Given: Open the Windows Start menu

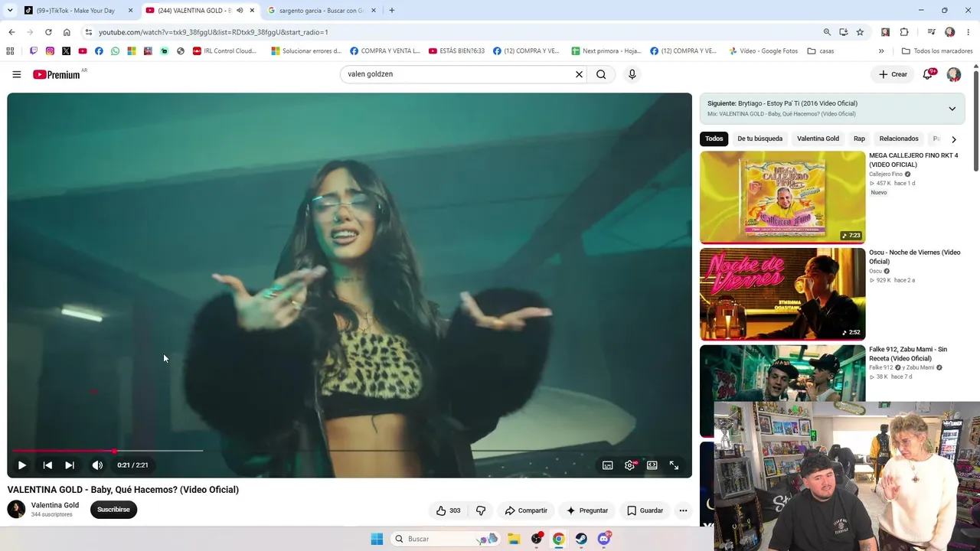Looking at the screenshot, I should [377, 539].
